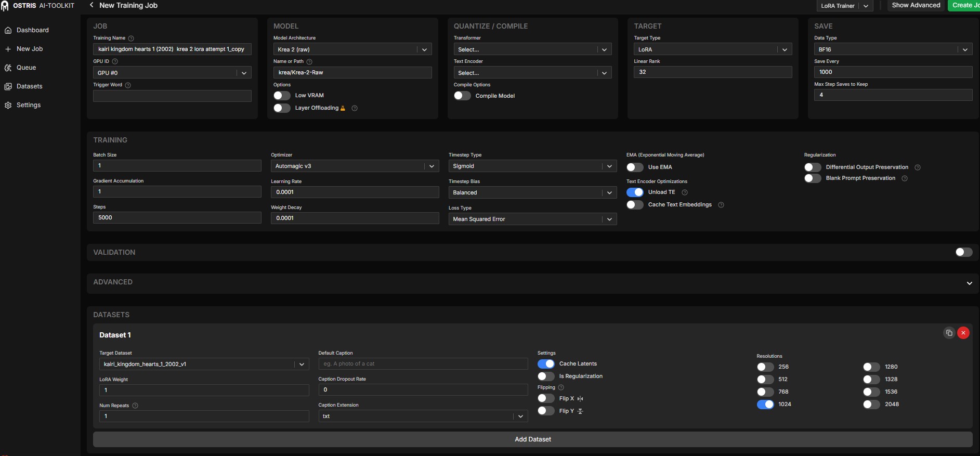This screenshot has width=980, height=456.
Task: Click the Show Advanced button
Action: coord(916,5)
